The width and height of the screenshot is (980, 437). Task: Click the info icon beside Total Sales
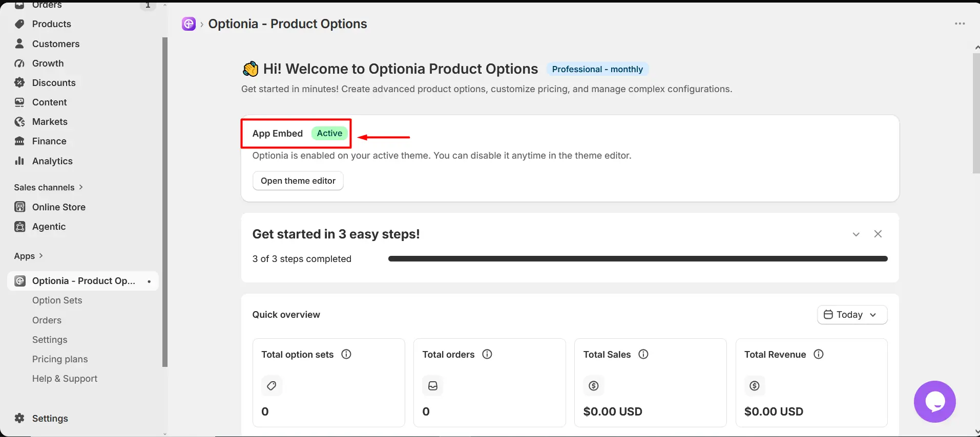click(643, 354)
